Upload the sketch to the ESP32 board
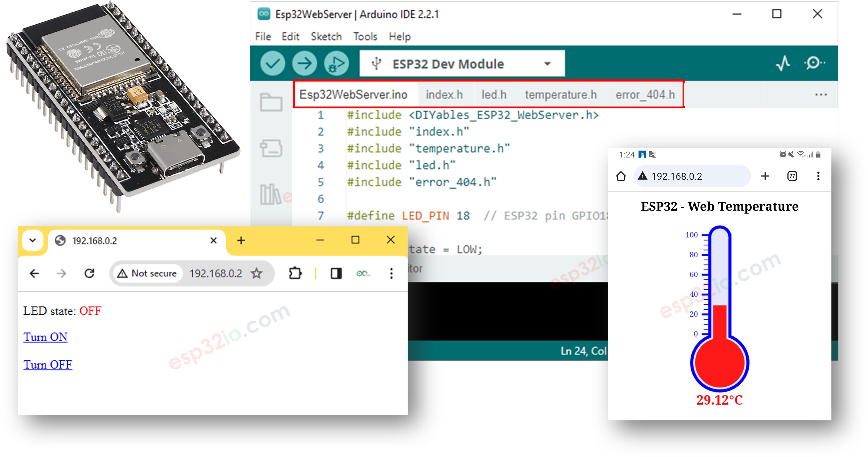868x457 pixels. click(x=304, y=64)
